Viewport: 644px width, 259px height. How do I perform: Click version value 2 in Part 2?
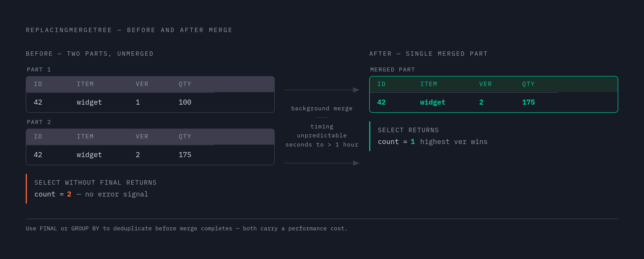pyautogui.click(x=138, y=155)
